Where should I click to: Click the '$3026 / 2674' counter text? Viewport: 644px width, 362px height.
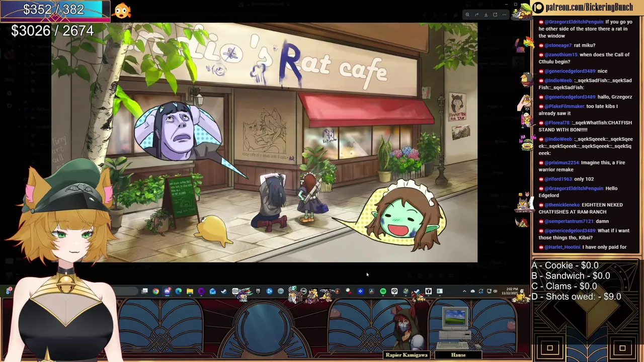coord(52,31)
